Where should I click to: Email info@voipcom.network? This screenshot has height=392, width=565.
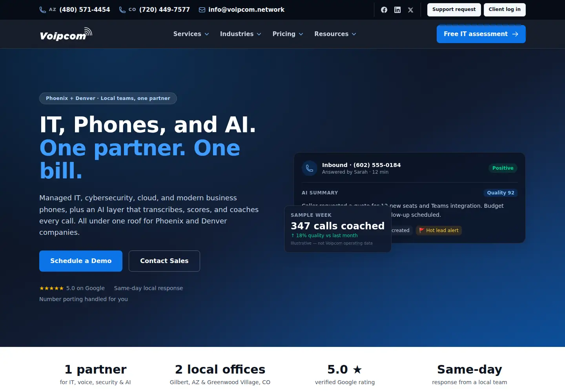[x=246, y=10]
